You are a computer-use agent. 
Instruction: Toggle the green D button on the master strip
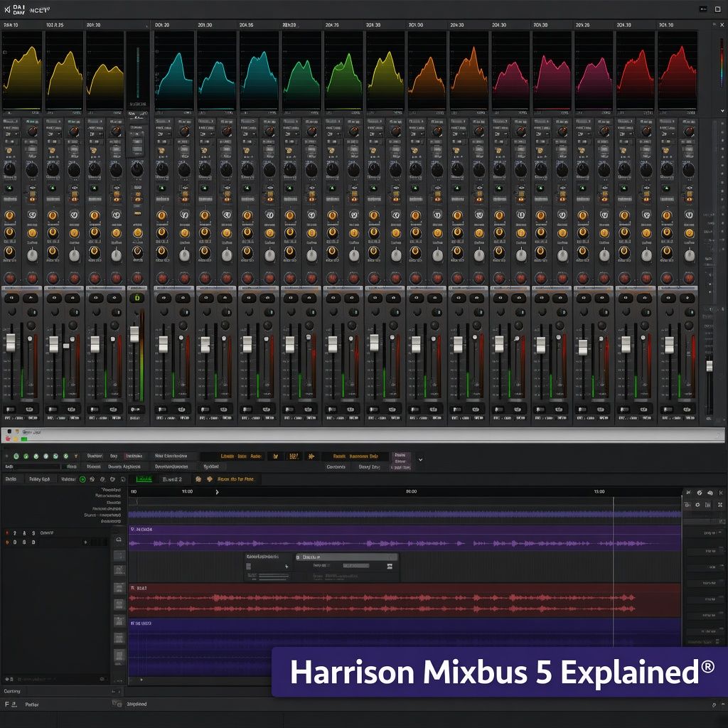coord(137,298)
